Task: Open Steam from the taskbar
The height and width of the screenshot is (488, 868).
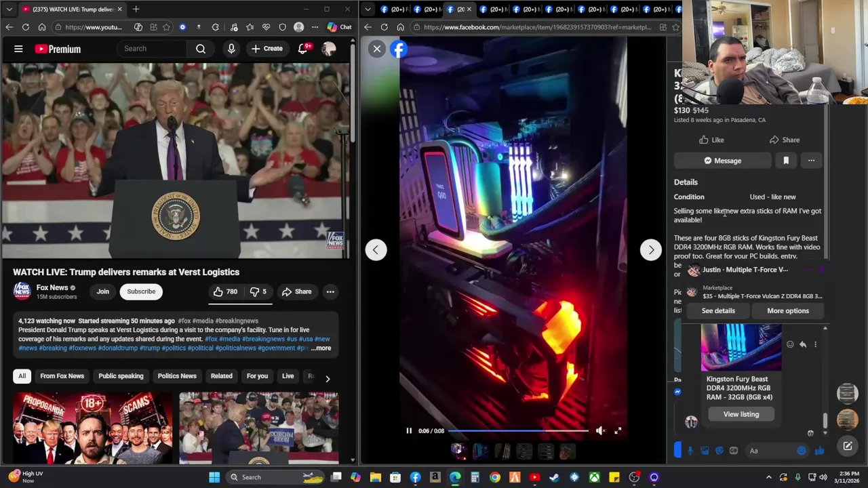Action: (x=554, y=477)
